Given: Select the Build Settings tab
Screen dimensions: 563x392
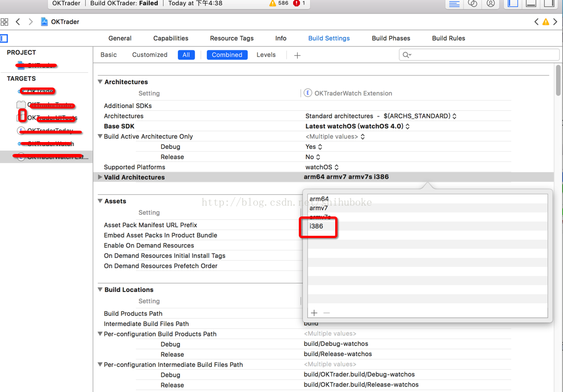Looking at the screenshot, I should point(329,39).
